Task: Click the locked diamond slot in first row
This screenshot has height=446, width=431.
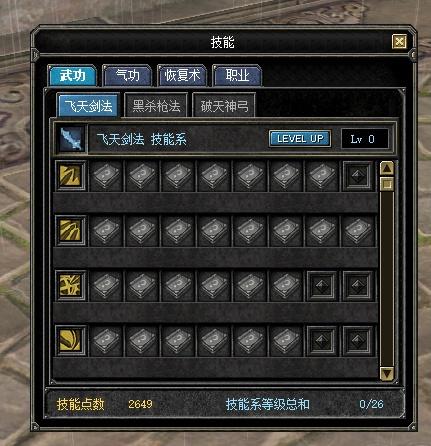Action: [358, 176]
